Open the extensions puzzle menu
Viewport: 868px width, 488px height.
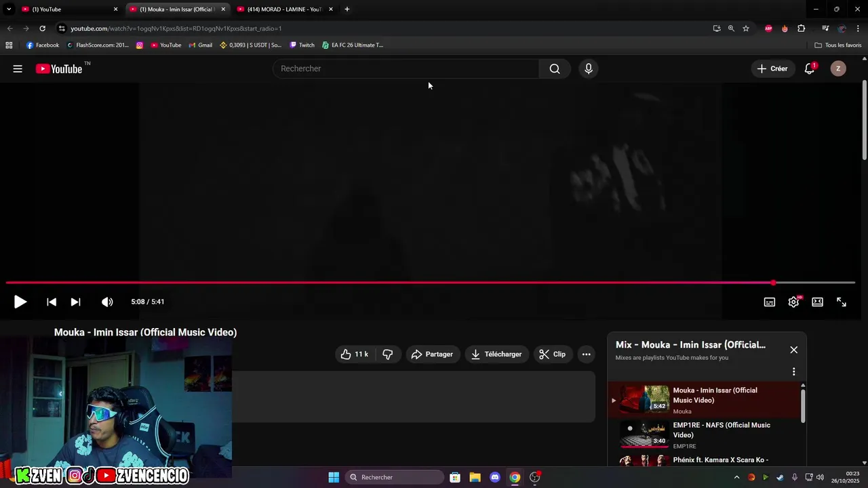[x=802, y=28]
